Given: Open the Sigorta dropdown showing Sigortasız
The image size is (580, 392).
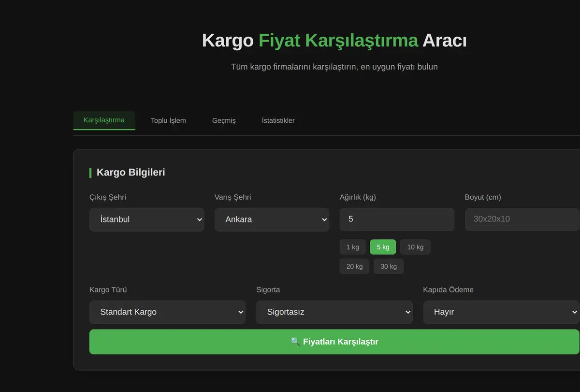Looking at the screenshot, I should [x=334, y=312].
